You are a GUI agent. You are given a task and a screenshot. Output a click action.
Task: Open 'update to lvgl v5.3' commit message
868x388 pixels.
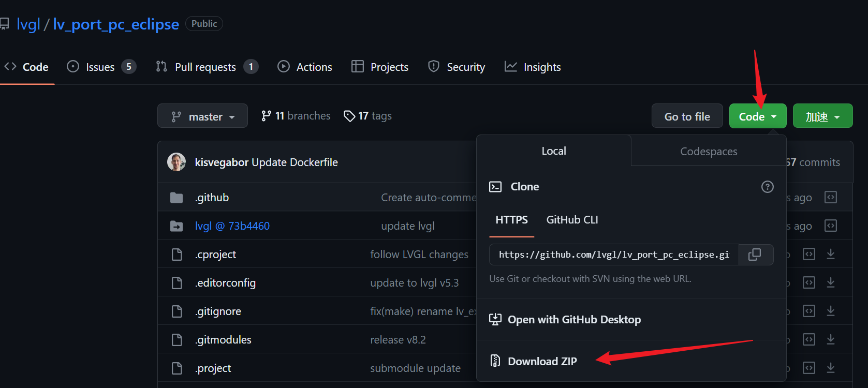pos(415,283)
